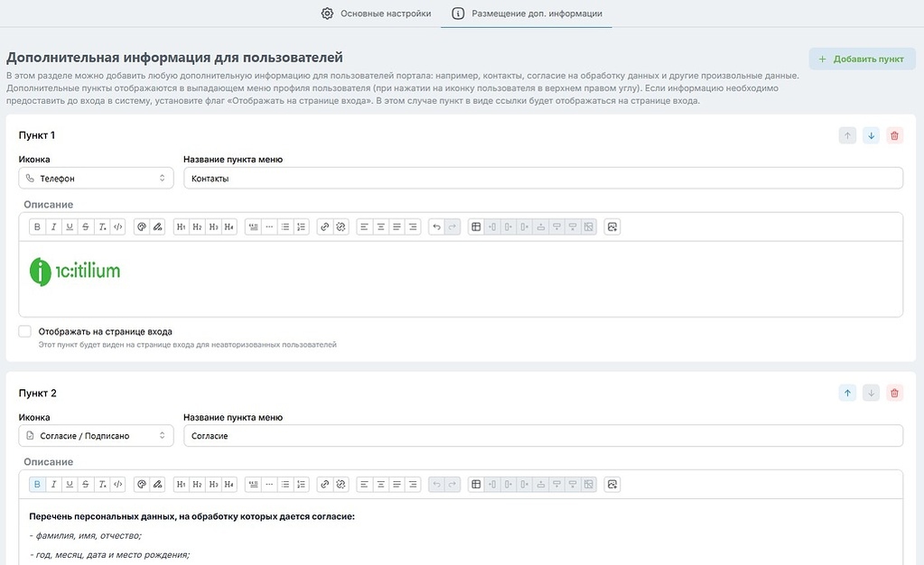
Task: Insert table in Пункт 1 editor
Action: pyautogui.click(x=476, y=227)
